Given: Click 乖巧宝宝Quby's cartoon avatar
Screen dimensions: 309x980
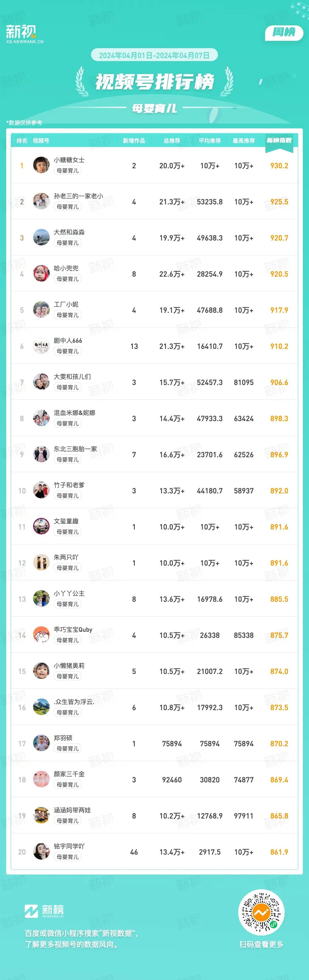Looking at the screenshot, I should pos(41,635).
